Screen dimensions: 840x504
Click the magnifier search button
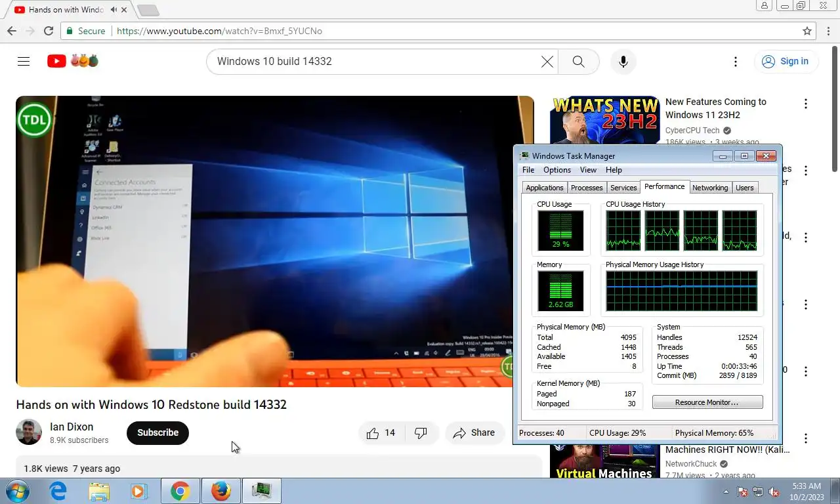[578, 61]
